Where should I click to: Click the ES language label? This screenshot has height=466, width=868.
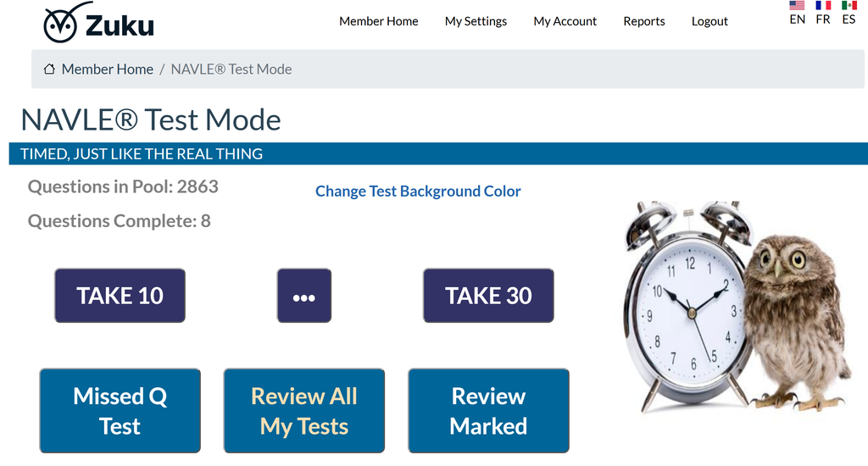pos(849,19)
